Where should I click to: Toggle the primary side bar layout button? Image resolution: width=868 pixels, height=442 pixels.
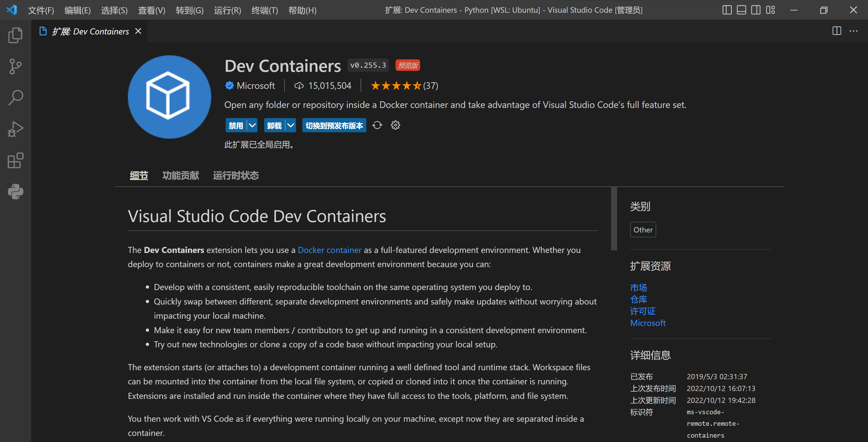[727, 10]
